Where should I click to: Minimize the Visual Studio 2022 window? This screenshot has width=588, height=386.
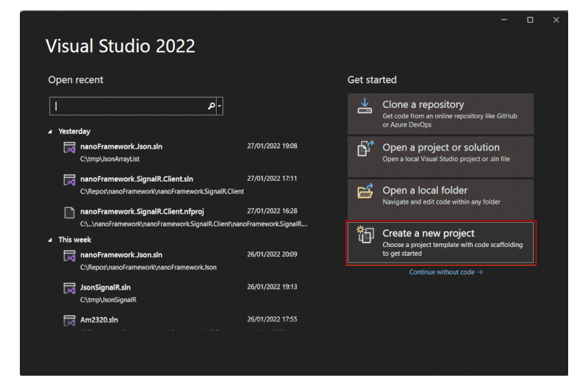coord(504,20)
